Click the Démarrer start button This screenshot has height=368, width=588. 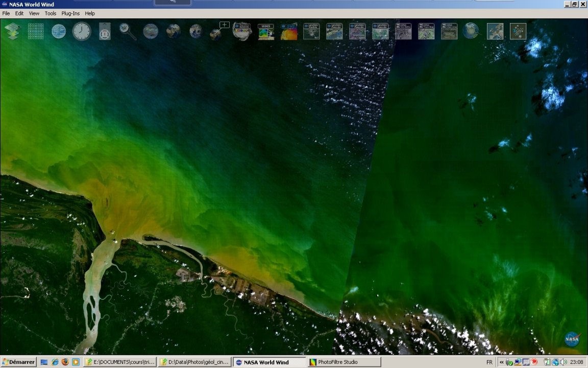point(18,362)
